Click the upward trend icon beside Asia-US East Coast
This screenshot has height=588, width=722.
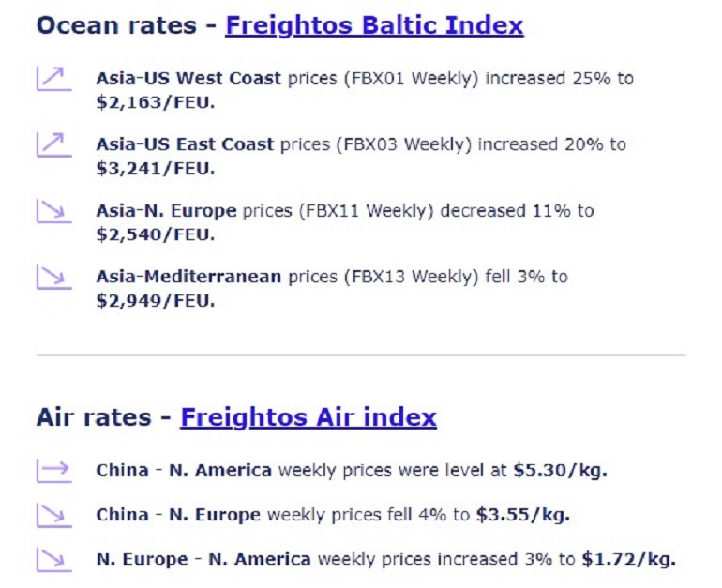pos(54,145)
